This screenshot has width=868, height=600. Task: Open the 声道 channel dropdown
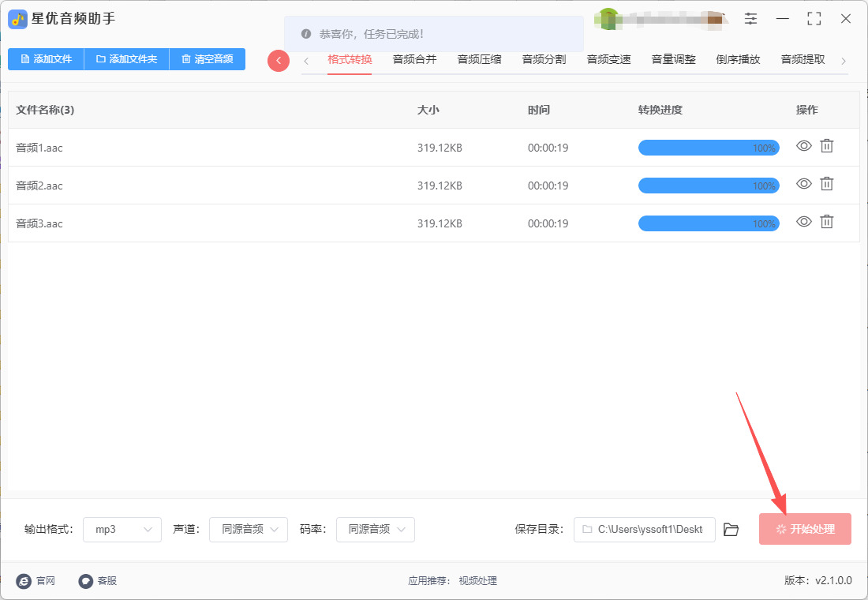point(249,530)
